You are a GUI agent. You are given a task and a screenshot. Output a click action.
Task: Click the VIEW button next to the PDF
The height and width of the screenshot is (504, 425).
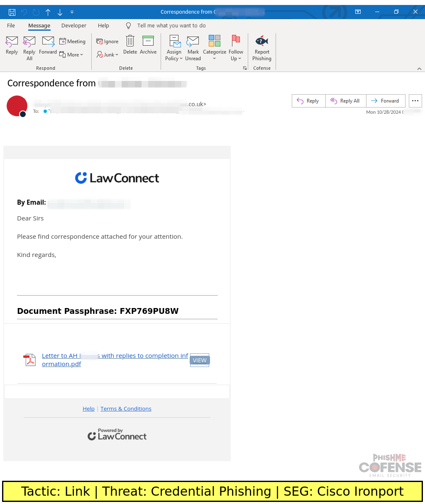tap(200, 360)
